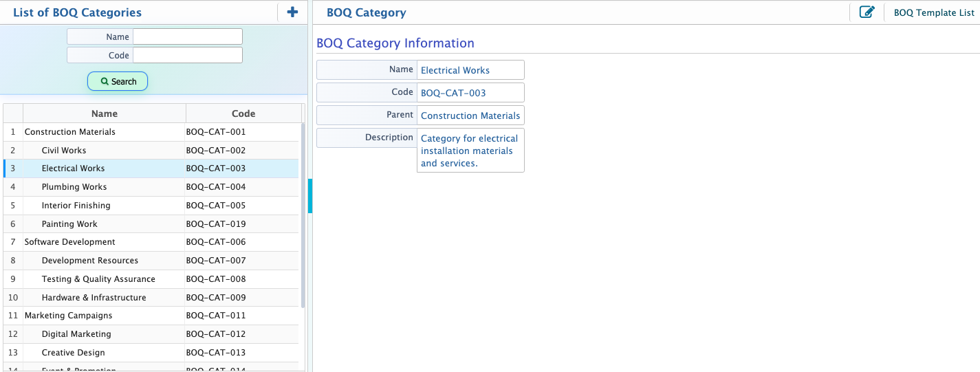Select the Development Resources row

click(x=151, y=261)
